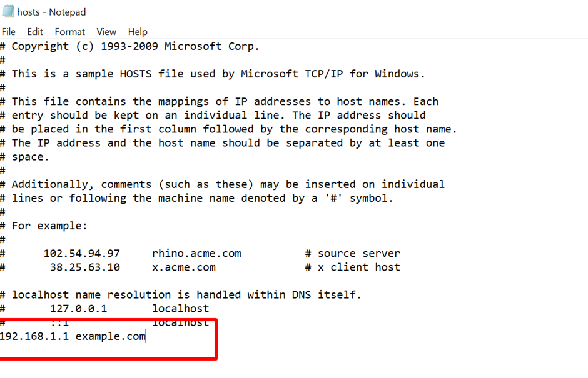Click the '102.54.94.97' example IP address

coord(81,253)
